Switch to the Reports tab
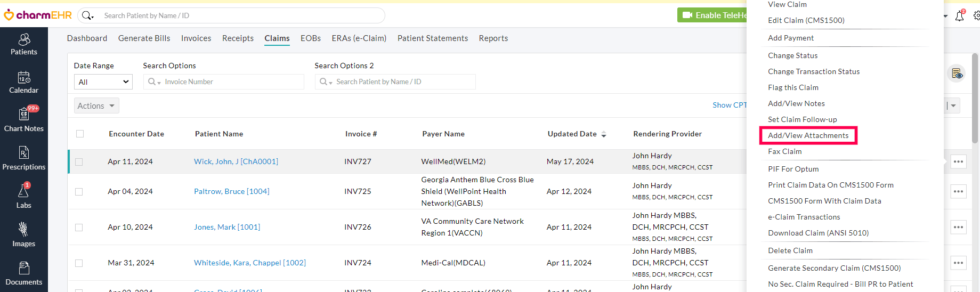The width and height of the screenshot is (980, 292). tap(493, 38)
